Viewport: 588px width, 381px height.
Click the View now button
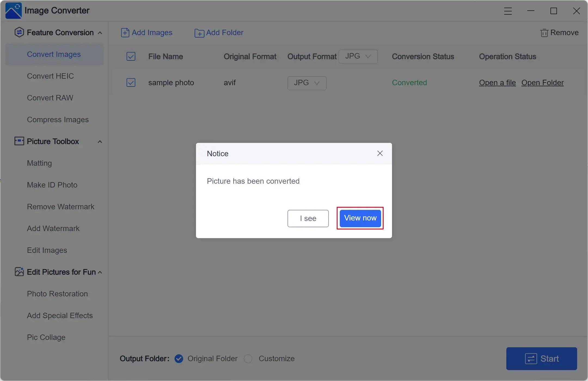click(360, 218)
